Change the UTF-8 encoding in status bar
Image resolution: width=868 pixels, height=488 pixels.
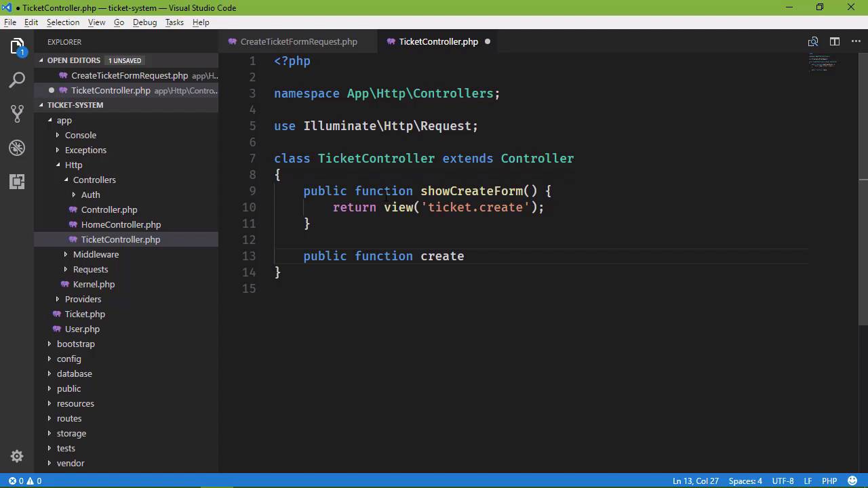click(783, 481)
